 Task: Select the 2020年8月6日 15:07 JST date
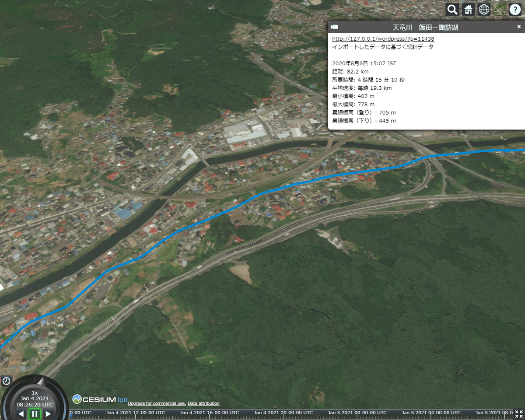[x=364, y=63]
